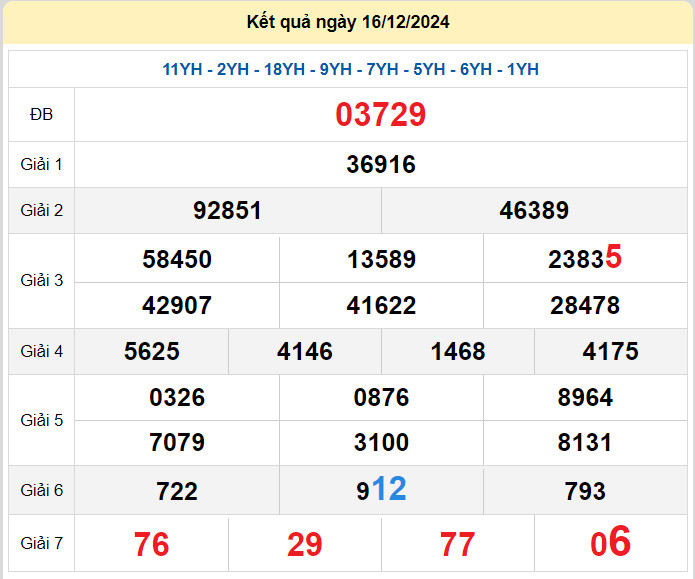Select Giải 3 number 58450
The image size is (695, 579).
coord(177,259)
